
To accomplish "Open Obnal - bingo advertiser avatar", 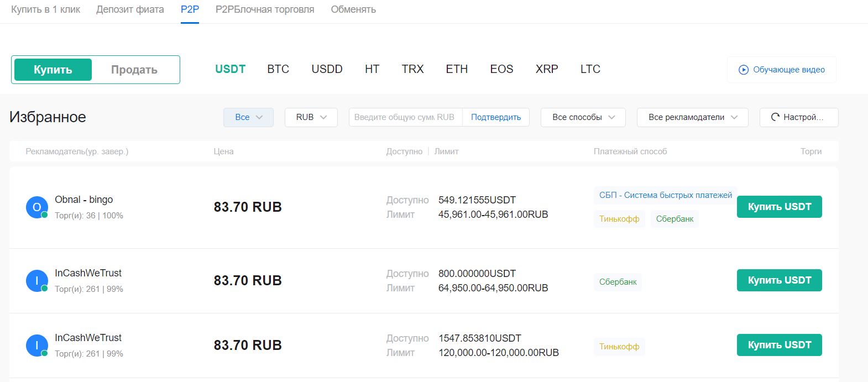I will [x=36, y=207].
